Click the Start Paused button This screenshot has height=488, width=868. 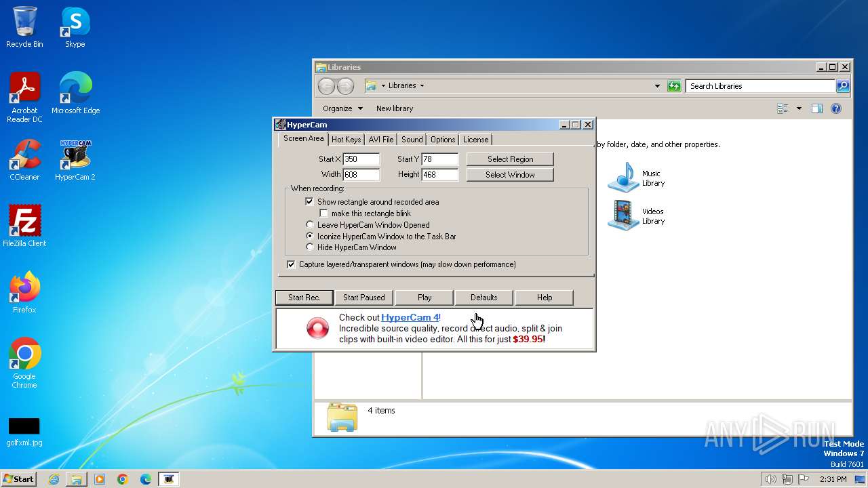point(363,298)
